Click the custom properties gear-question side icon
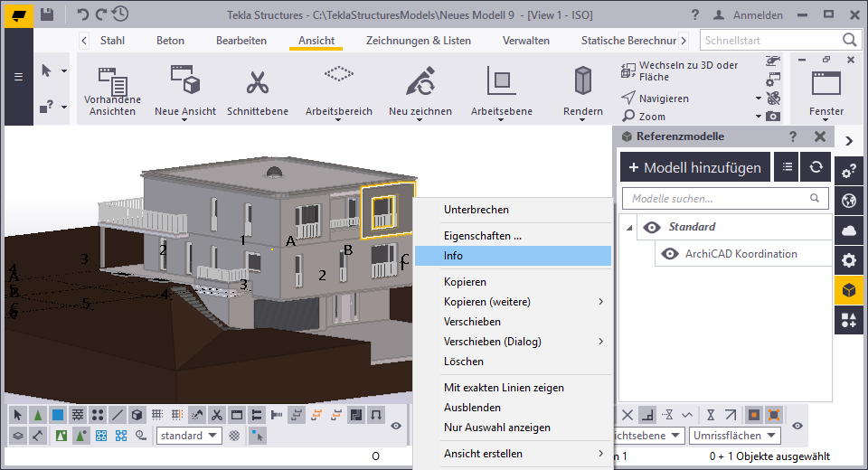Image resolution: width=868 pixels, height=470 pixels. (849, 171)
